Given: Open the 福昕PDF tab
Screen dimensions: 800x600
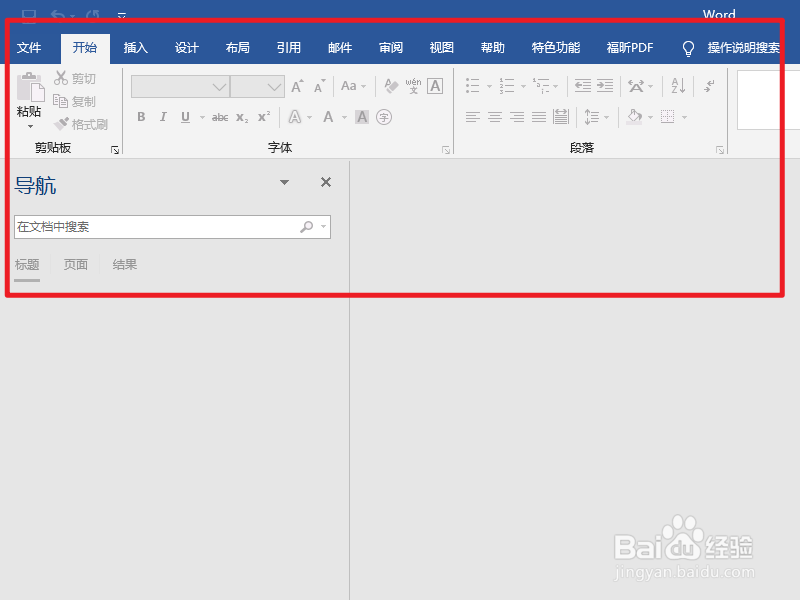Looking at the screenshot, I should 630,48.
